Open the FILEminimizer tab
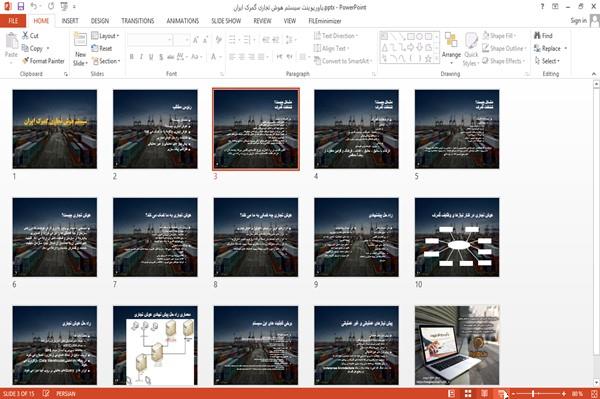Viewport: 600px width, 399px height. click(x=325, y=21)
